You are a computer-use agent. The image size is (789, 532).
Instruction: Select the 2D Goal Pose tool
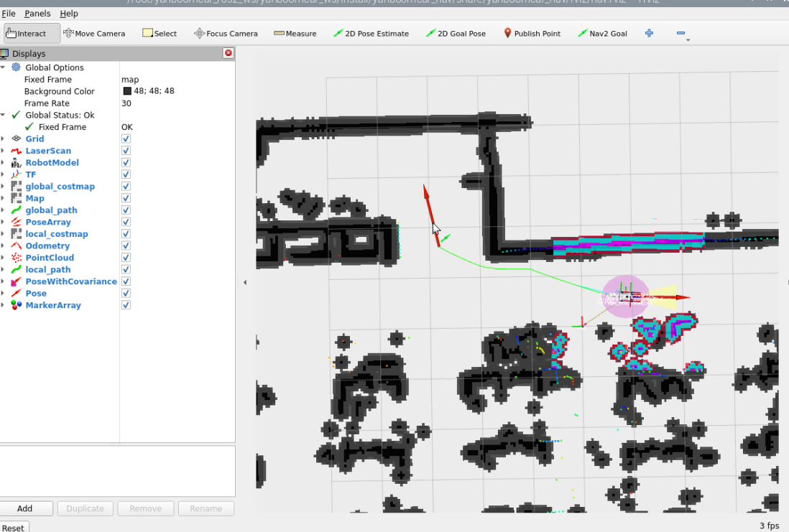[x=456, y=34]
